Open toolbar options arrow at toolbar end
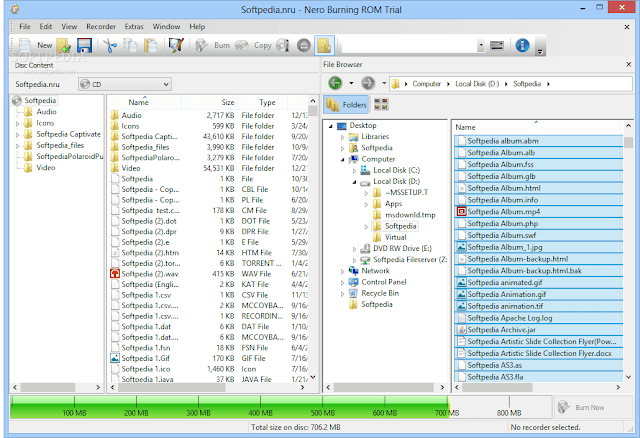Screen dimensions: 640x438 pos(540,52)
